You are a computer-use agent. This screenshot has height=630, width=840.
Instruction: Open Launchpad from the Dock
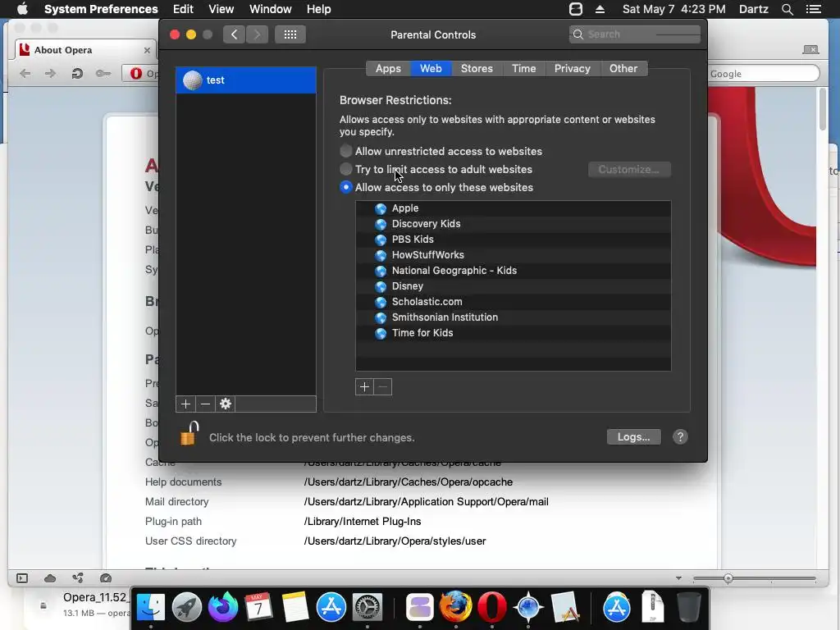(x=187, y=608)
